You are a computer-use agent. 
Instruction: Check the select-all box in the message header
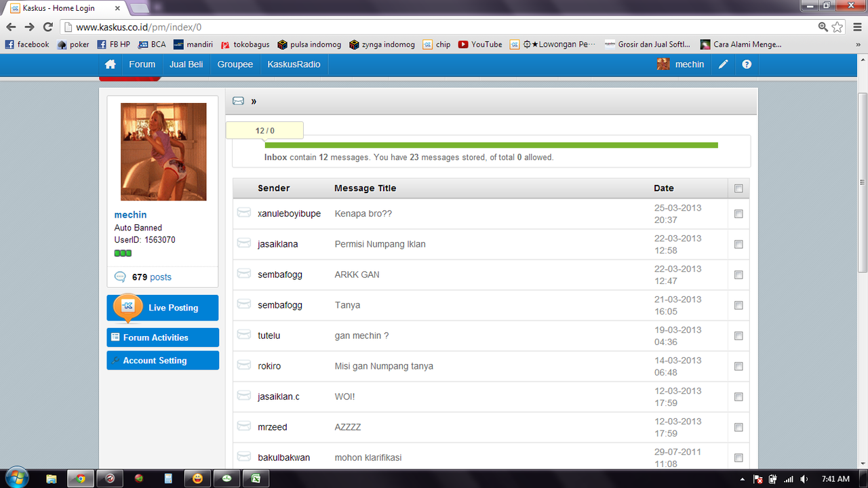tap(738, 188)
